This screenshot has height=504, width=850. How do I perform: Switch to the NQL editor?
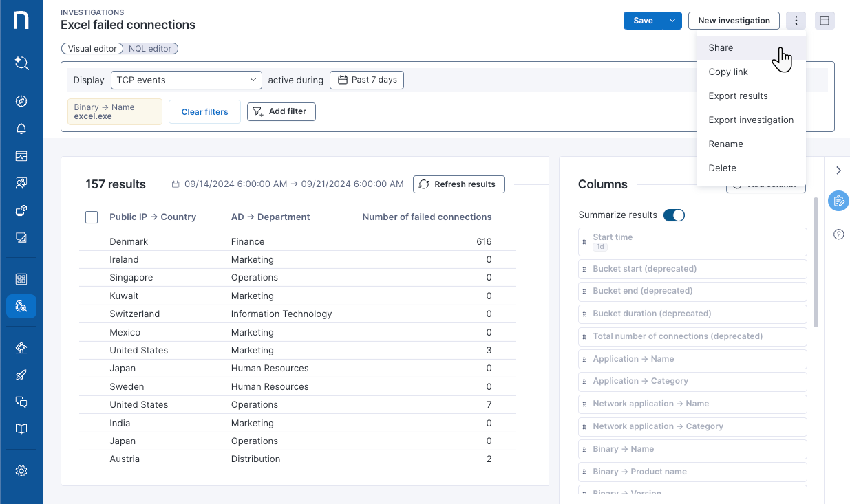[151, 49]
